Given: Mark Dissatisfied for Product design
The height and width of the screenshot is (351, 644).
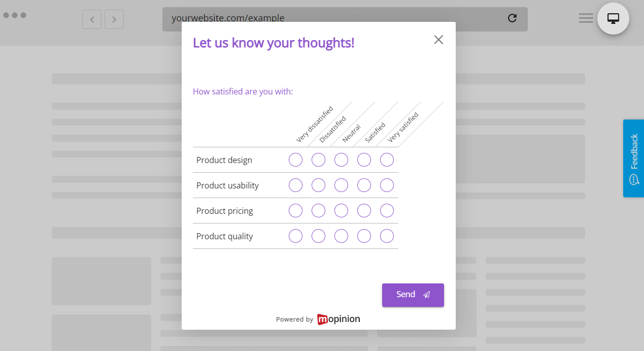Looking at the screenshot, I should click(x=318, y=159).
